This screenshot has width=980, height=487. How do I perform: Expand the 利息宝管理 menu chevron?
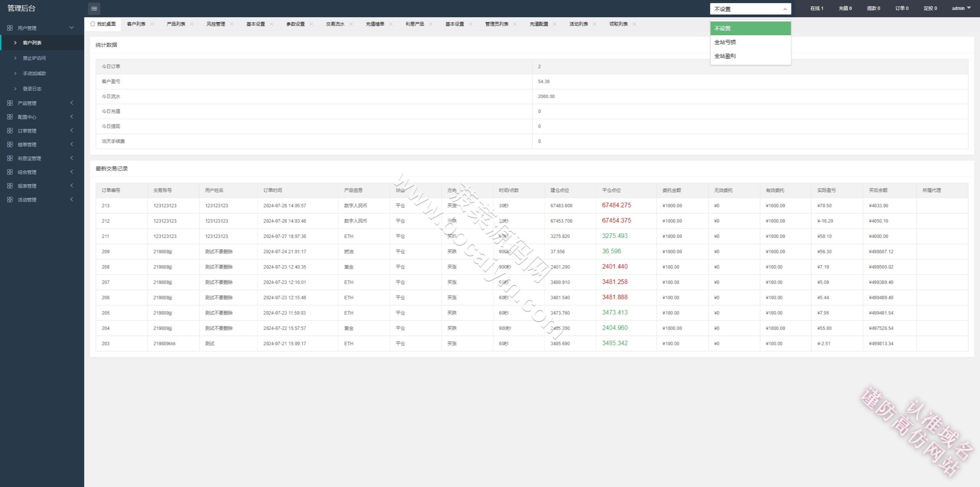(x=72, y=158)
